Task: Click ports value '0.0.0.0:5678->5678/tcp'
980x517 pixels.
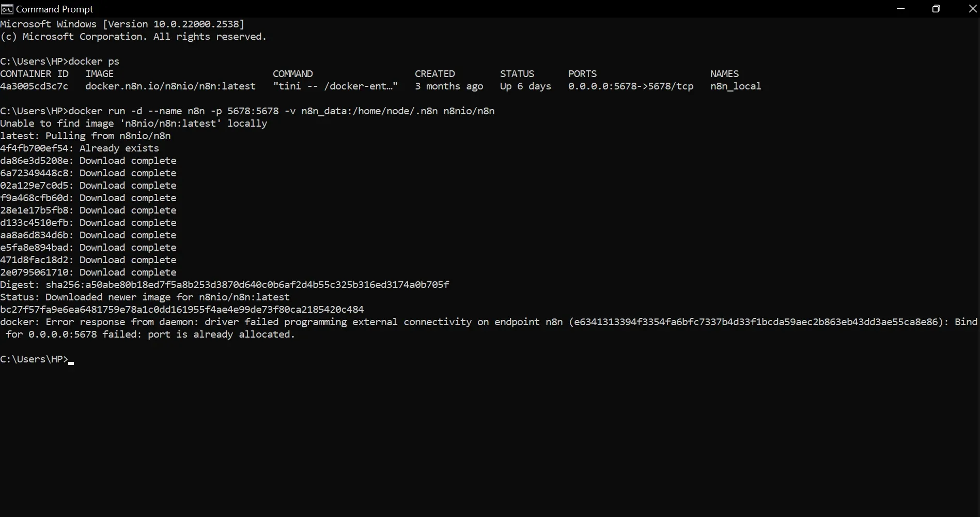Action: (x=631, y=86)
